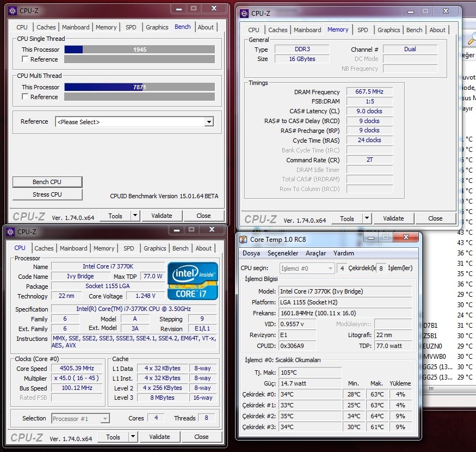This screenshot has height=452, width=476.
Task: Click the CPU-Z icon in the Bench window title bar
Action: (12, 11)
